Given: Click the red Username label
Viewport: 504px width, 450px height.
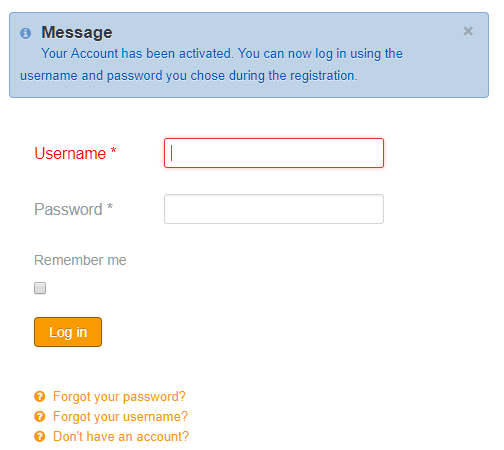Looking at the screenshot, I should coord(70,153).
